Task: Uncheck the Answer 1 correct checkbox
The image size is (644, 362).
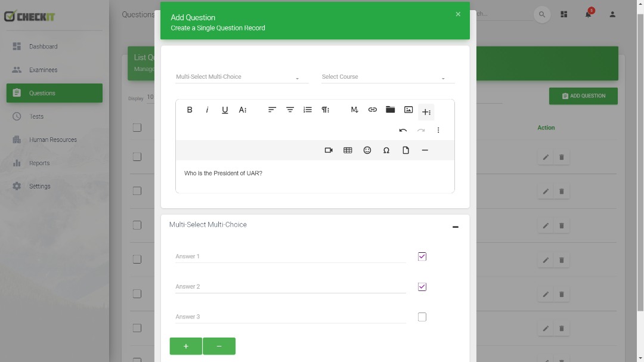Action: (x=422, y=256)
